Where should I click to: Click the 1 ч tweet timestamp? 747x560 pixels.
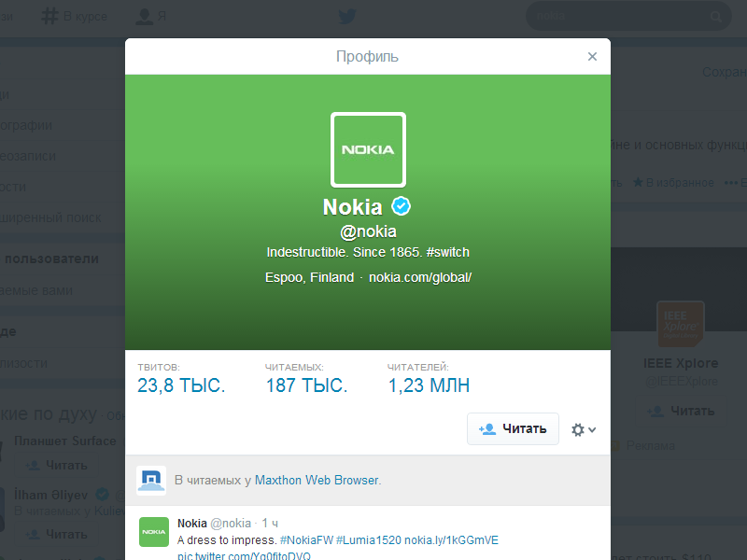tap(270, 523)
